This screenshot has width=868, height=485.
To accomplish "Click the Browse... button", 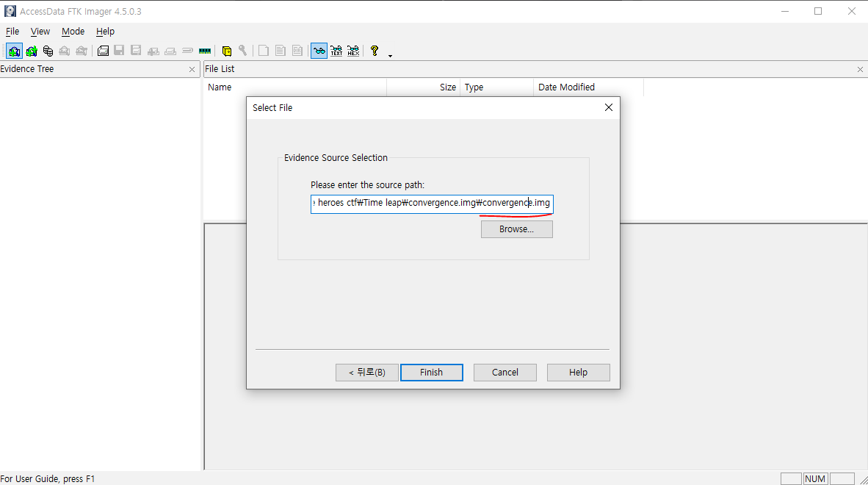I will 516,229.
